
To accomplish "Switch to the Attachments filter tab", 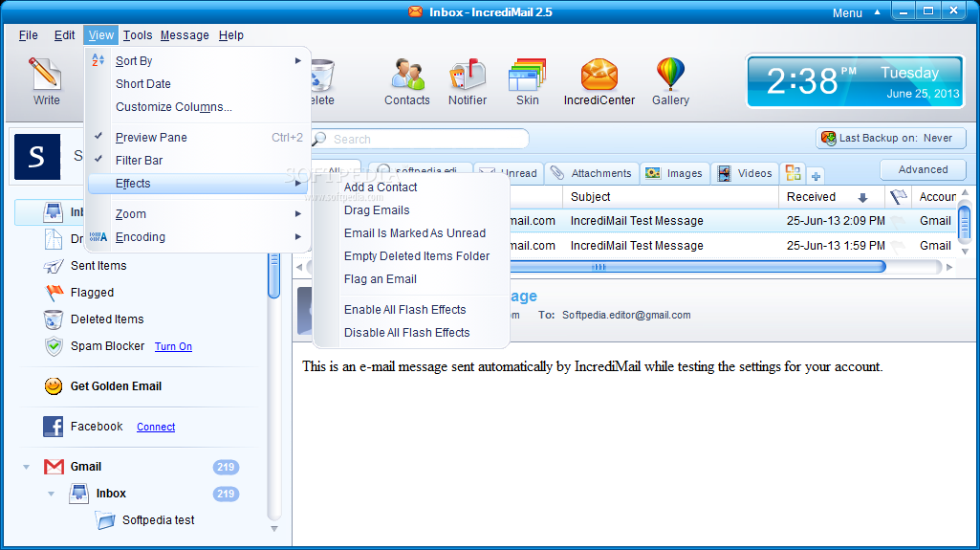I will [x=591, y=174].
